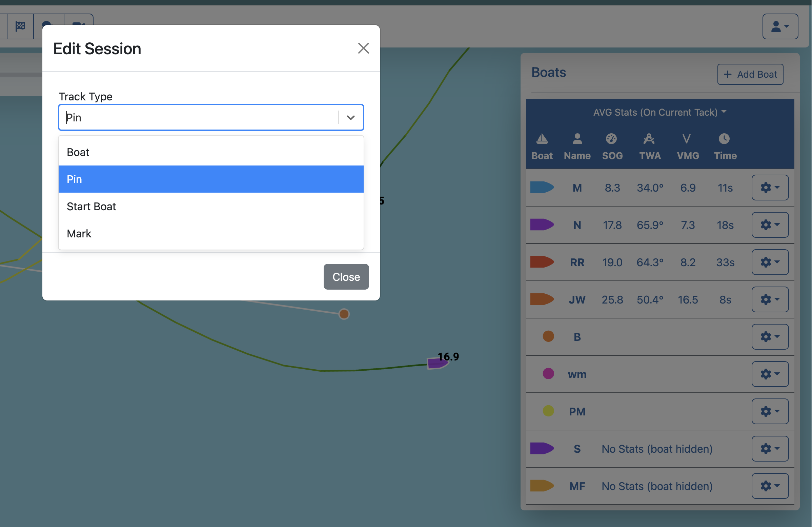Image resolution: width=812 pixels, height=527 pixels.
Task: Open gear settings dropdown for boat N
Action: [769, 225]
